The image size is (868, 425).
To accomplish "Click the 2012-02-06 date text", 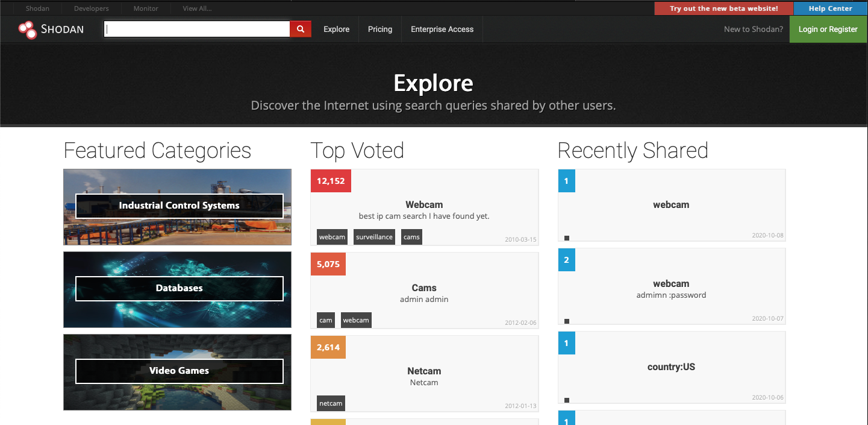I will coord(520,323).
